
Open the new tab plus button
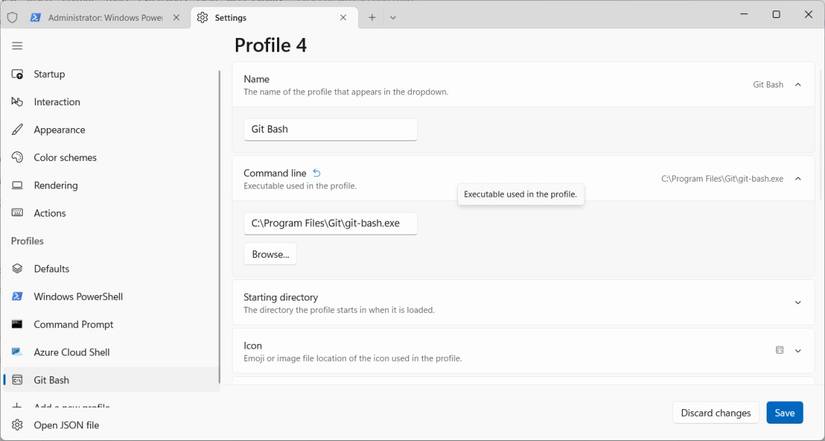click(x=372, y=17)
